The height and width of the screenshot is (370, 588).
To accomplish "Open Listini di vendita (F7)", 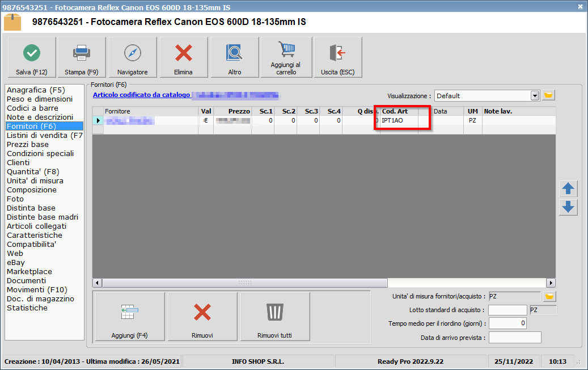I will coord(44,136).
